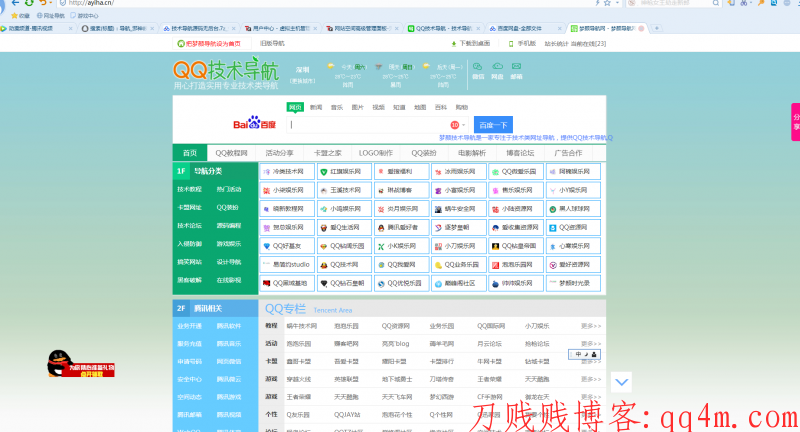Click the 百度一下 search button
The height and width of the screenshot is (432, 800).
pos(493,125)
